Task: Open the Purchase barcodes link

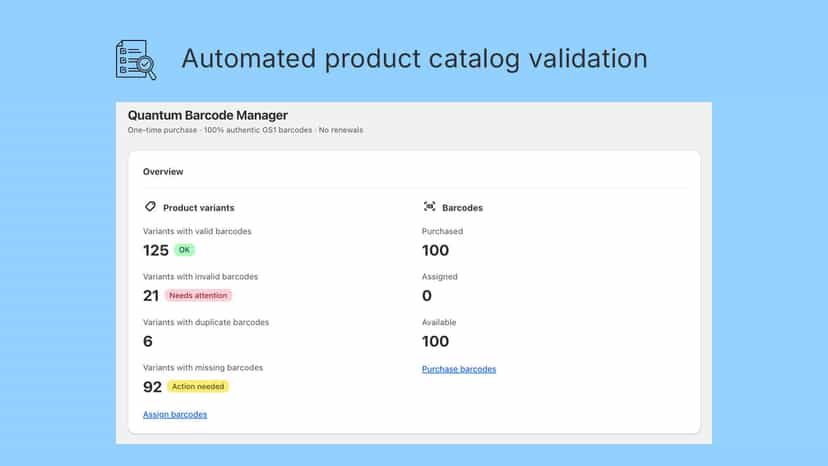Action: tap(459, 369)
